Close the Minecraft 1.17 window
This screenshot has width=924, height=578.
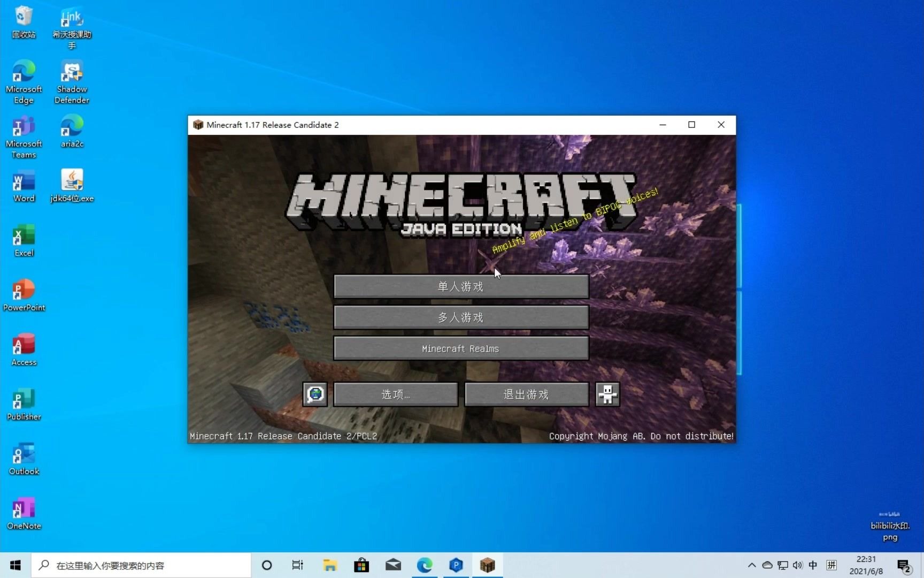(721, 125)
